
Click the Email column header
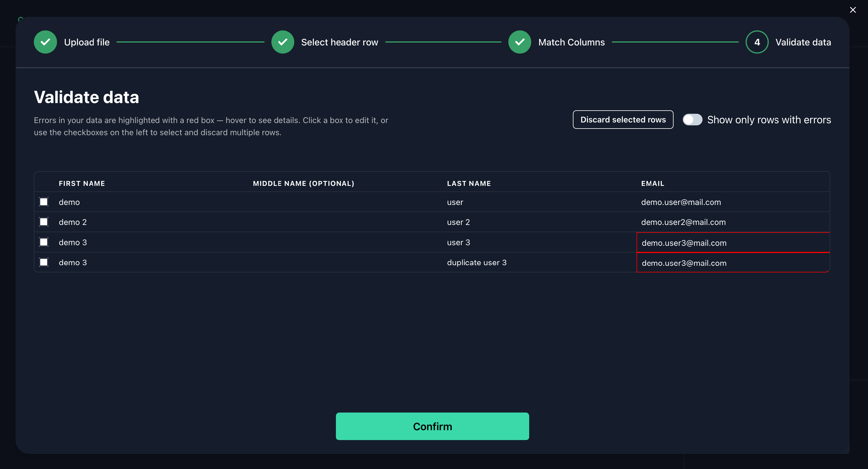click(x=652, y=184)
